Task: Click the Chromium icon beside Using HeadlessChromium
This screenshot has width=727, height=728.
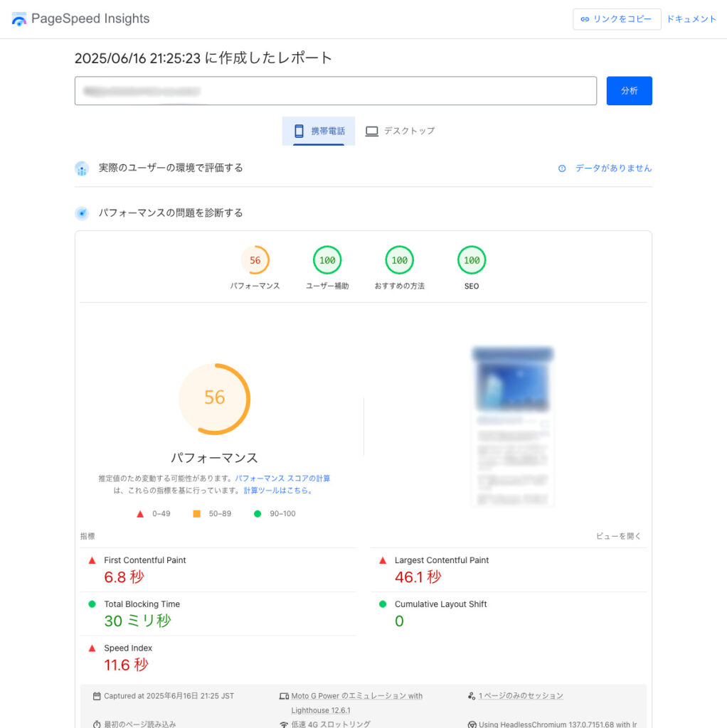Action: (x=472, y=724)
